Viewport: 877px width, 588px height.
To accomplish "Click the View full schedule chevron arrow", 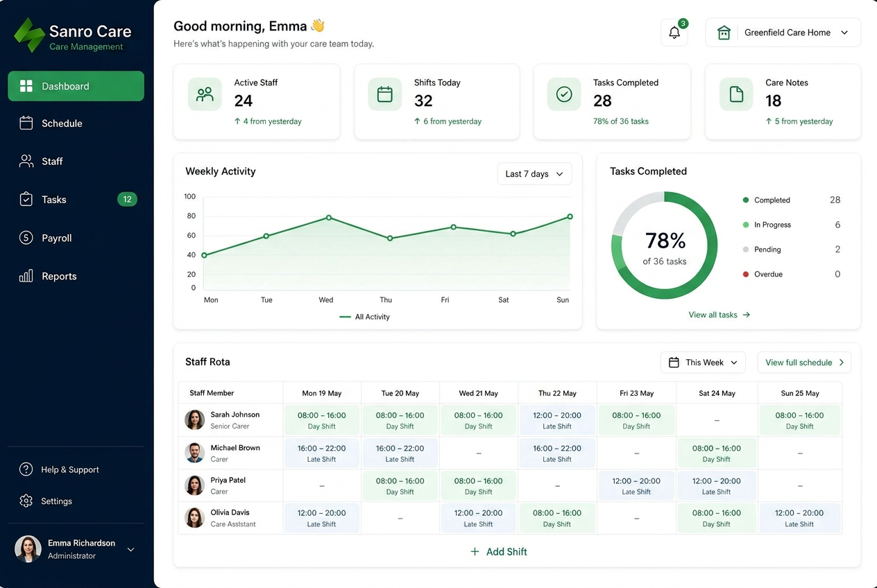I will click(x=842, y=363).
